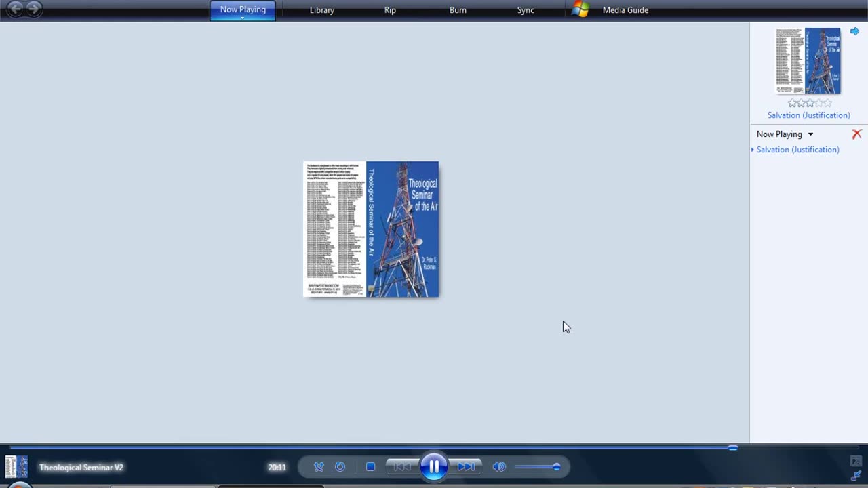The height and width of the screenshot is (488, 868).
Task: Turn shuffle on
Action: click(x=319, y=467)
